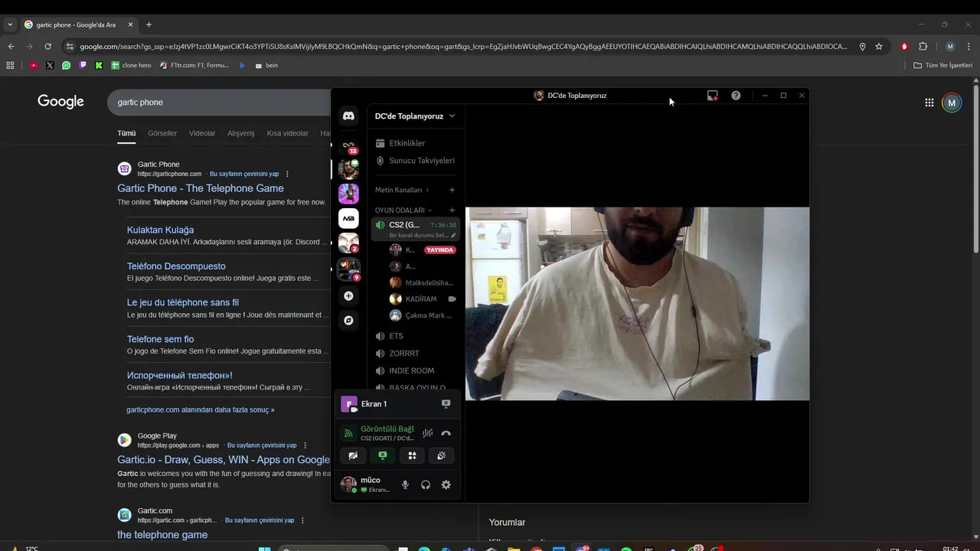Bookmark this page star icon

point(879,46)
